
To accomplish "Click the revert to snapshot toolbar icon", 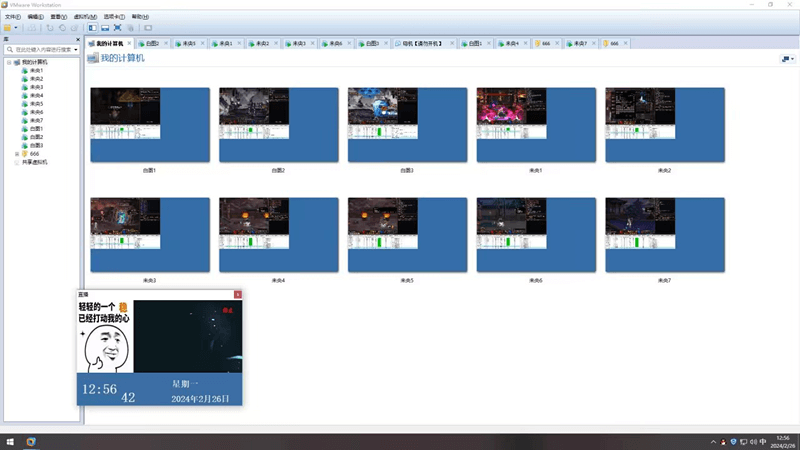I will pos(62,28).
